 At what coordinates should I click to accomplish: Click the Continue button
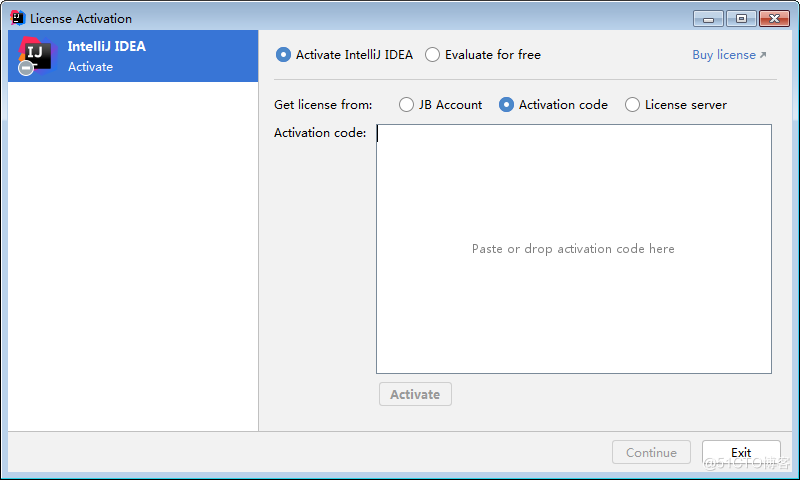651,453
